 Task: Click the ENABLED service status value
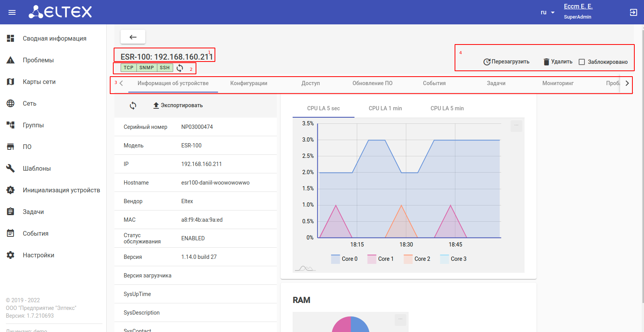pos(193,238)
